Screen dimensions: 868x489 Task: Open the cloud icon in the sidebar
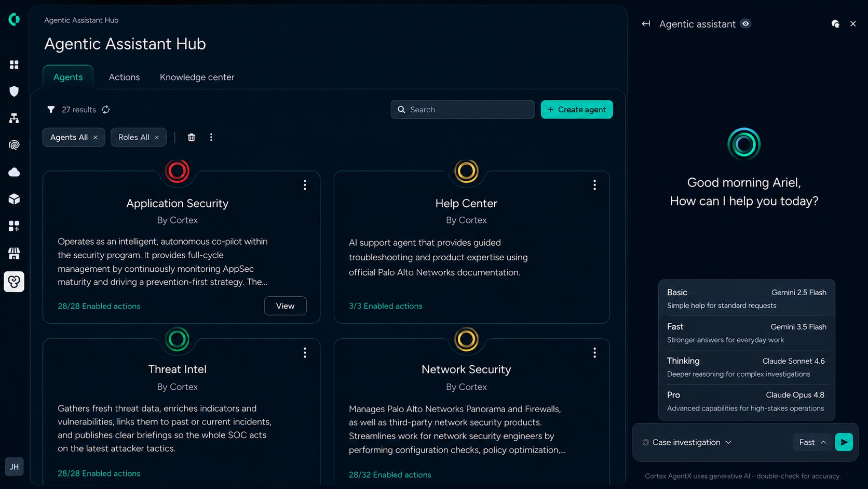14,172
